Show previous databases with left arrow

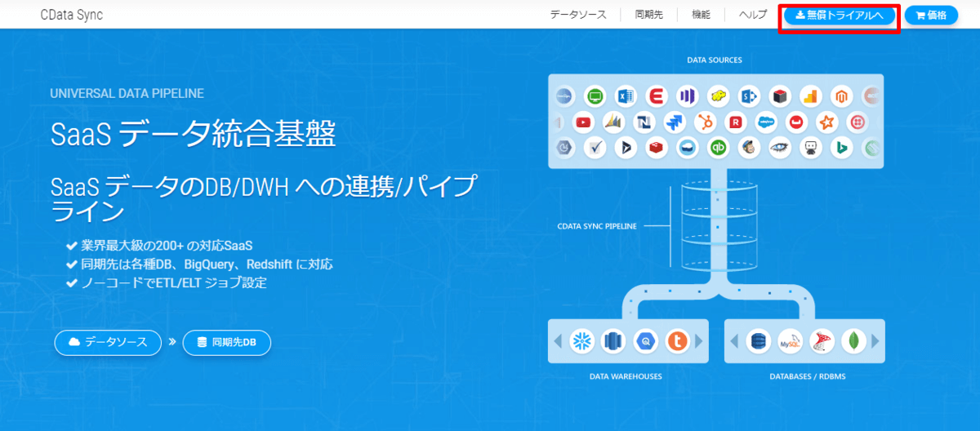point(735,340)
